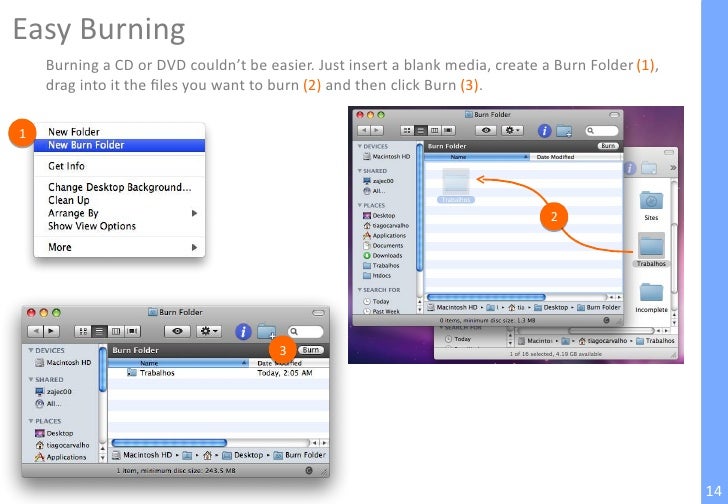
Task: Click Info icon in empty Burn Folder window
Action: [544, 131]
